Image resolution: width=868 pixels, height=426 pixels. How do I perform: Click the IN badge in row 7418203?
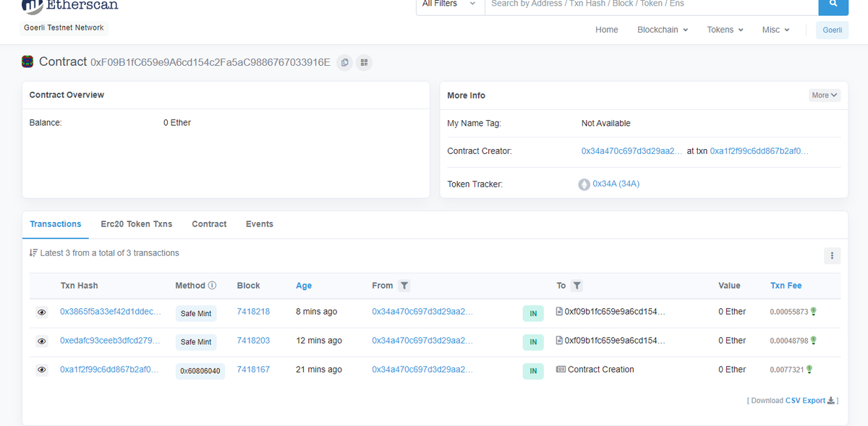click(x=533, y=342)
